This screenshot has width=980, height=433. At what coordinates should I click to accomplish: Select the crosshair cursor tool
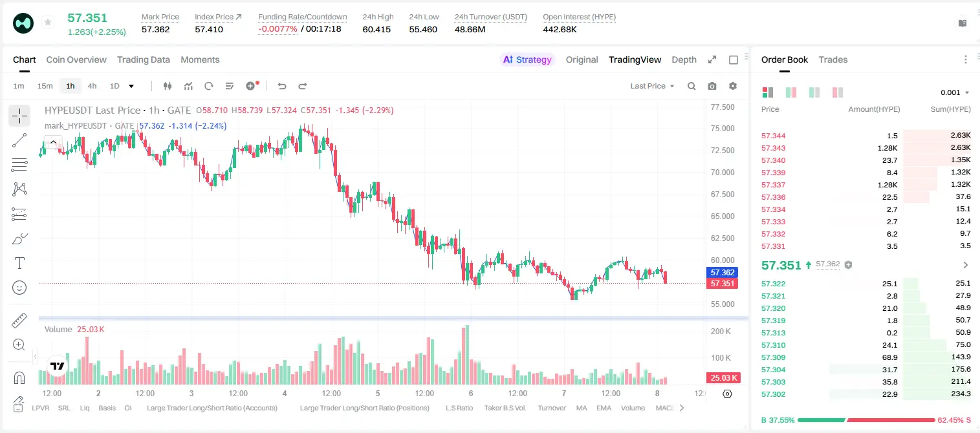(x=19, y=116)
